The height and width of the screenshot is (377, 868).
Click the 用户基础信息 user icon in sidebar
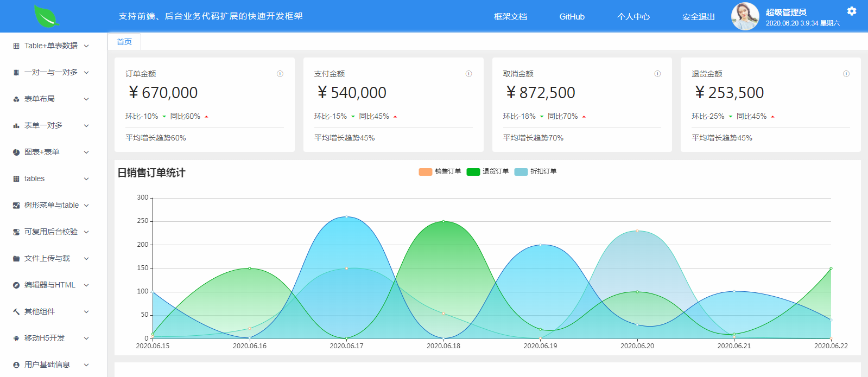click(16, 365)
